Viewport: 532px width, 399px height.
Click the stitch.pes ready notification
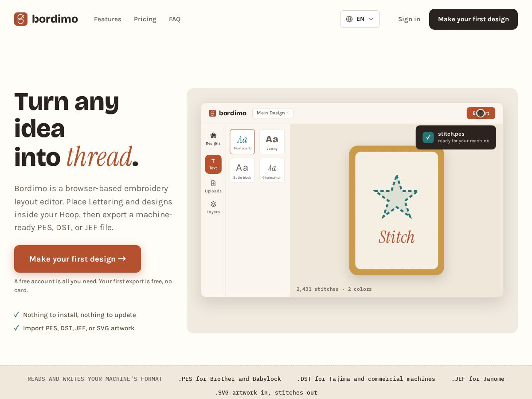(456, 137)
